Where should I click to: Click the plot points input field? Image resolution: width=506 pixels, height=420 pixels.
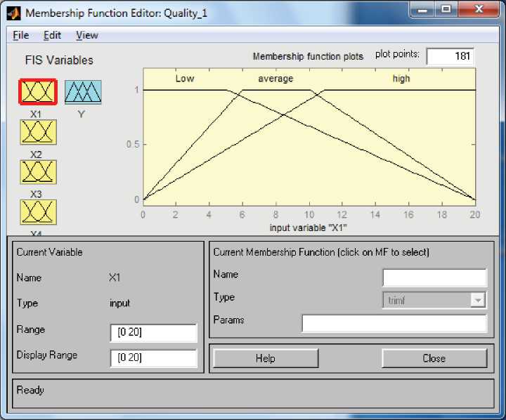(x=450, y=56)
